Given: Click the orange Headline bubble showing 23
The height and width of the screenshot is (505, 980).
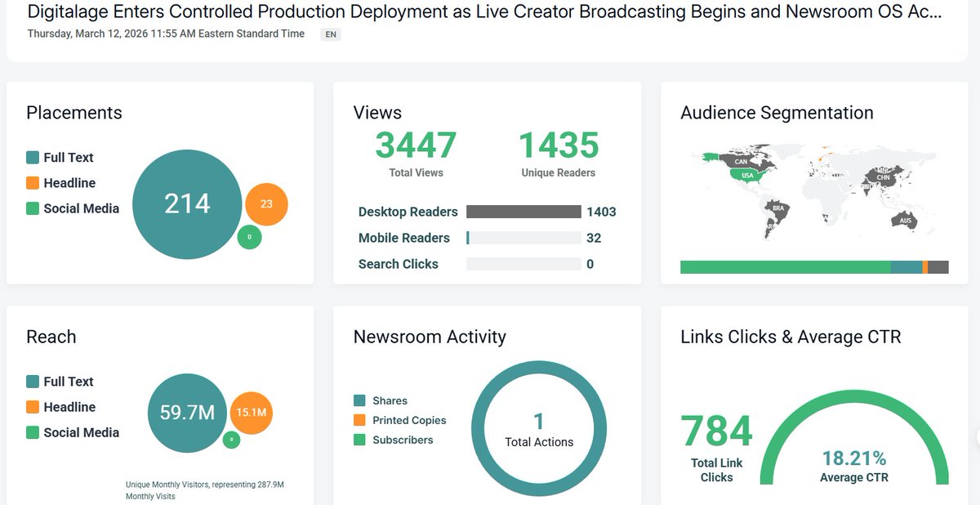Looking at the screenshot, I should click(266, 204).
